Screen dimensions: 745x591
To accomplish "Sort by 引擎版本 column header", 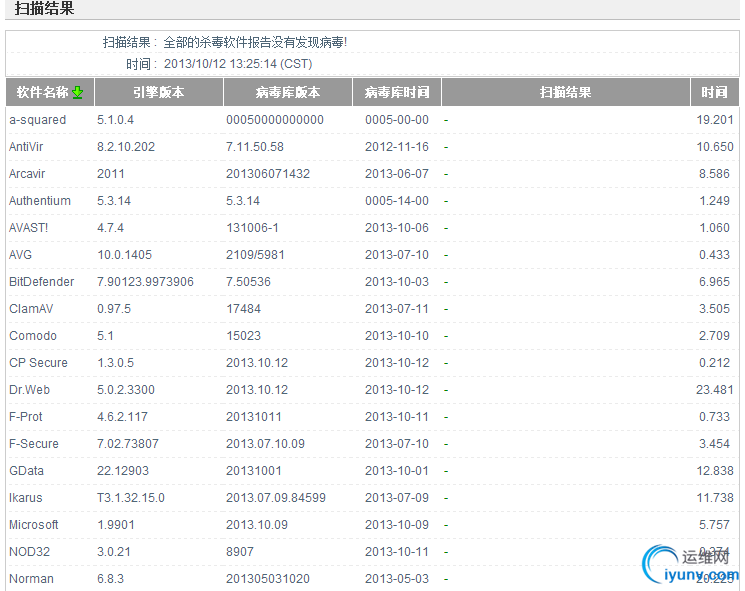I will coord(159,92).
